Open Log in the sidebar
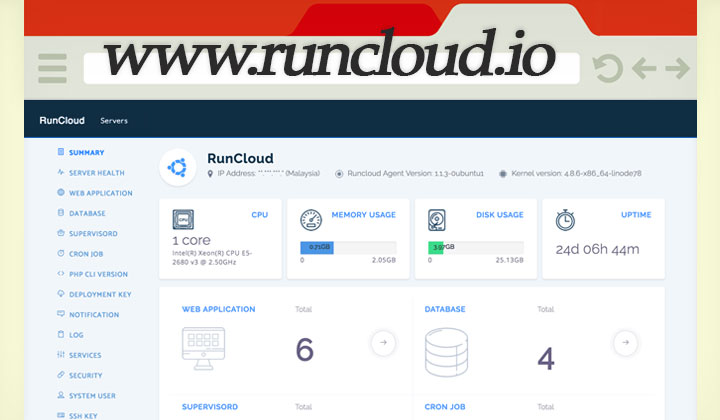 (76, 335)
